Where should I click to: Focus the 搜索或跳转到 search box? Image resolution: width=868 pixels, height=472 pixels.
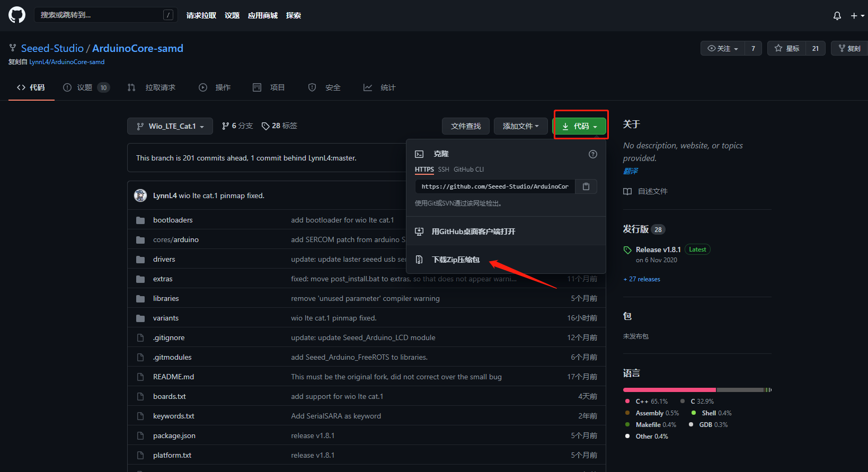(x=106, y=15)
